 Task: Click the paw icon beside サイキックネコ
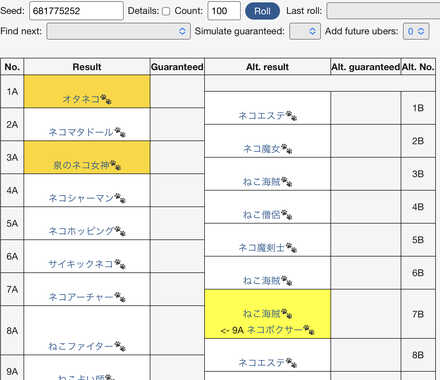coord(120,264)
